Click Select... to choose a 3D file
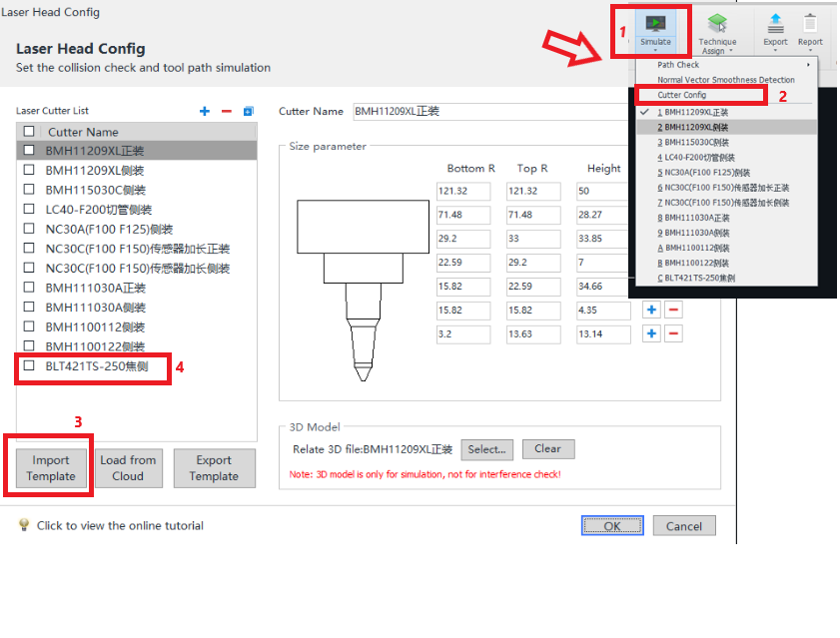 (486, 449)
